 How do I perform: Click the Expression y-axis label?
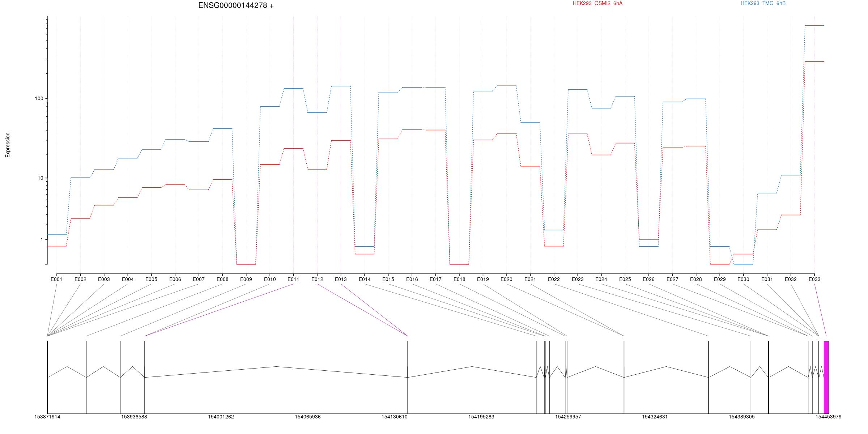(x=8, y=145)
